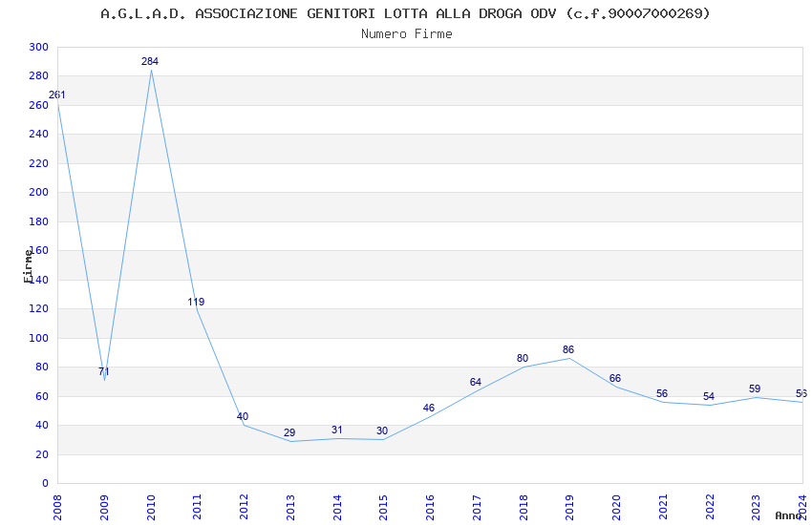The width and height of the screenshot is (812, 525).
Task: Select the 40 data label for 2012
Action: coord(243,416)
